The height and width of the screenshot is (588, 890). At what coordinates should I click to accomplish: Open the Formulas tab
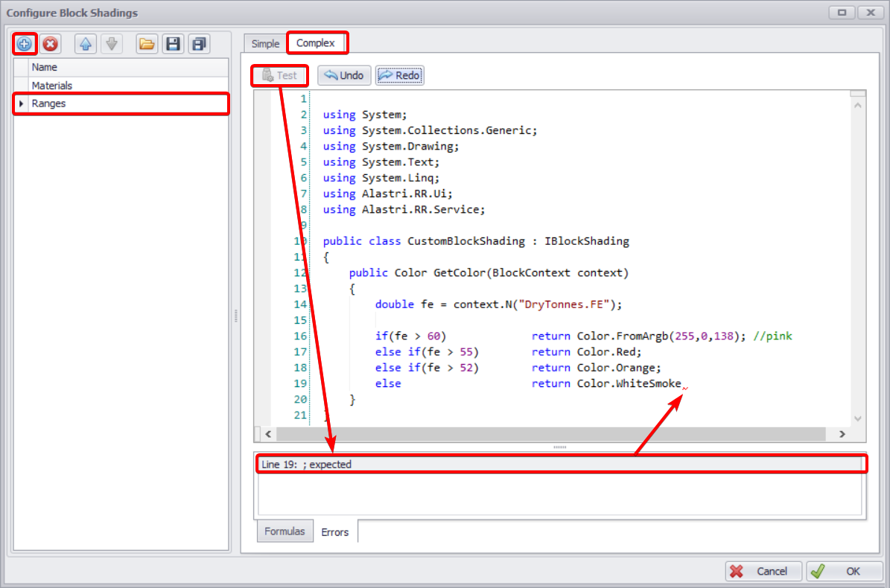pyautogui.click(x=285, y=531)
